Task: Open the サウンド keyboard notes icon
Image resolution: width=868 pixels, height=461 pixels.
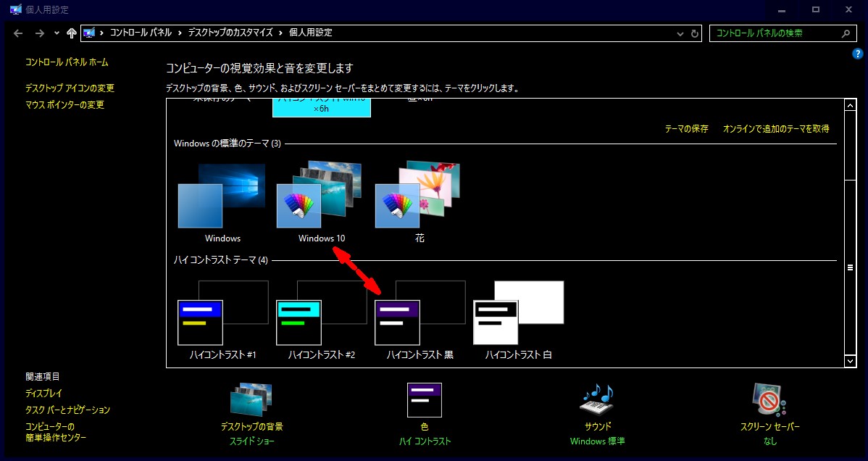Action: tap(597, 400)
